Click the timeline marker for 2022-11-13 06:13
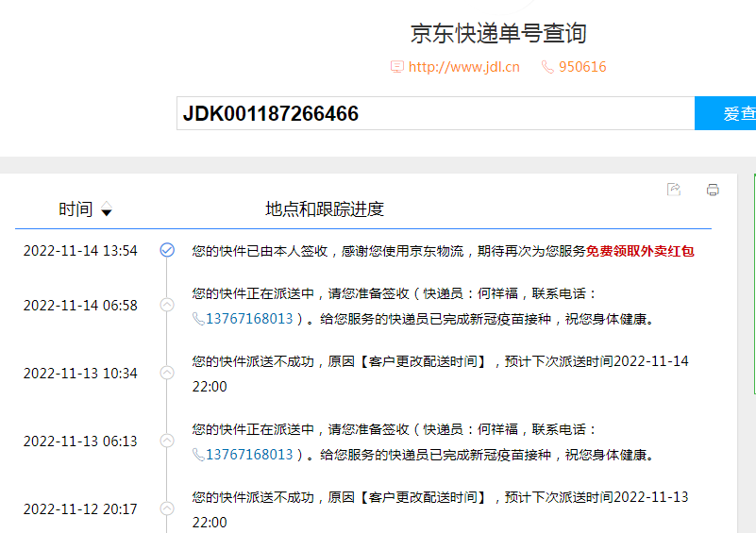This screenshot has width=756, height=533. pos(167,441)
